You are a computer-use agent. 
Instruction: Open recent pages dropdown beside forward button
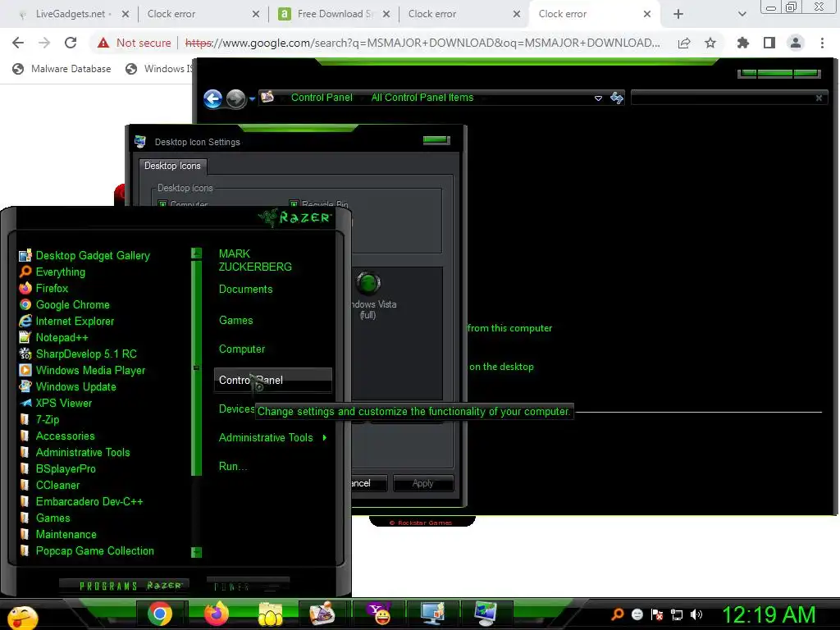[x=252, y=99]
